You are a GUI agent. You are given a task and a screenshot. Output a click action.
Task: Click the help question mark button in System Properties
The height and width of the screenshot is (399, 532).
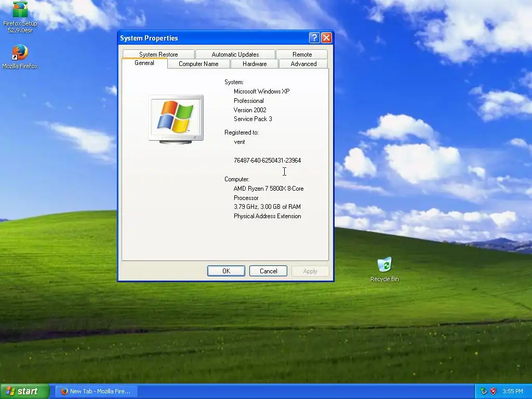[x=314, y=37]
